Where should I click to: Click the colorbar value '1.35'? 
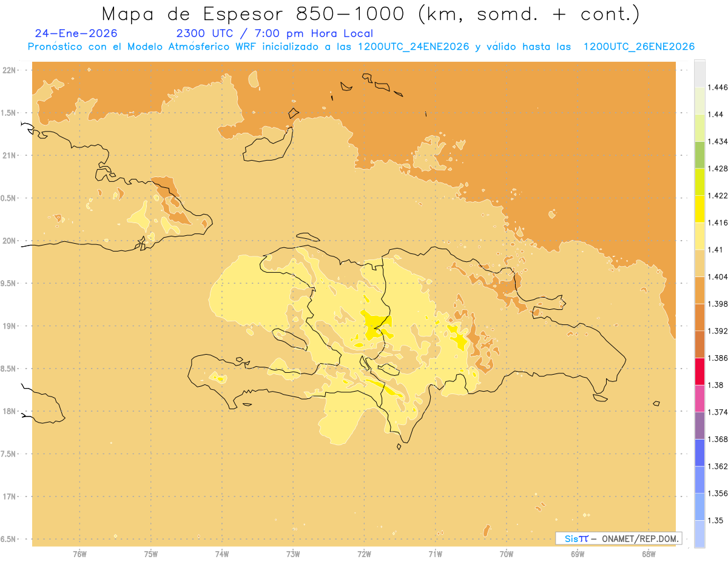[716, 520]
